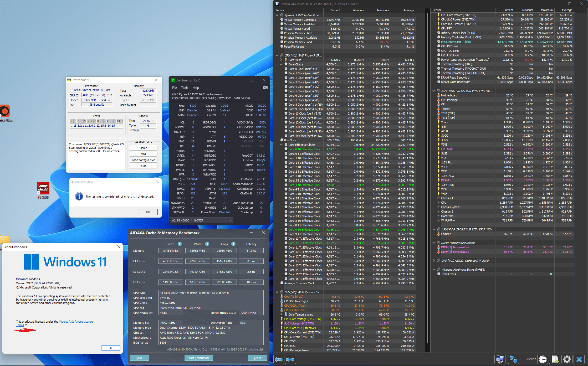588x366 pixels.
Task: Click Mail button in TestMem5
Action: pyautogui.click(x=143, y=154)
